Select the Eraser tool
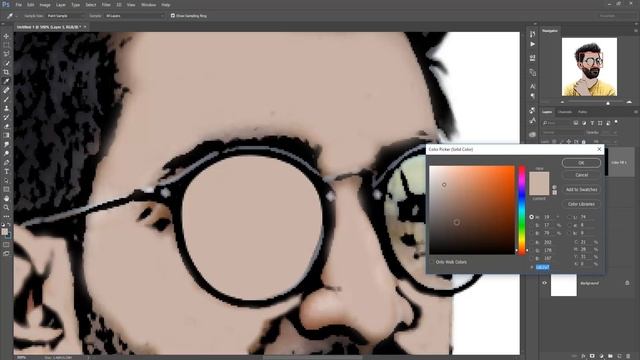The height and width of the screenshot is (360, 640). (6, 126)
